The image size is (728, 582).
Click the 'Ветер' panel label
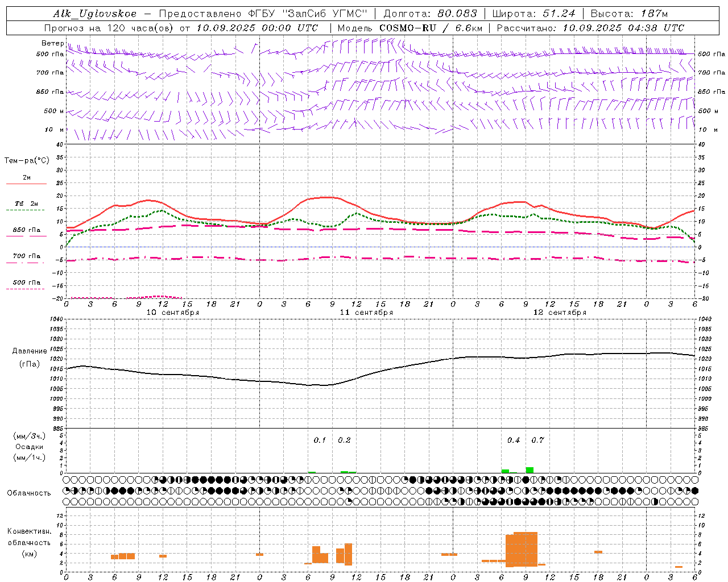[x=53, y=43]
